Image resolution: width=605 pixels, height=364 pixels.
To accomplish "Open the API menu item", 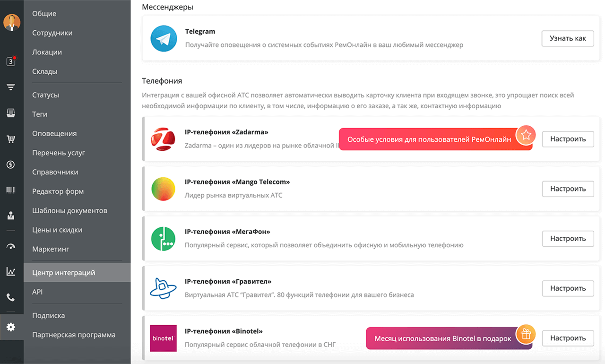I will 37,292.
